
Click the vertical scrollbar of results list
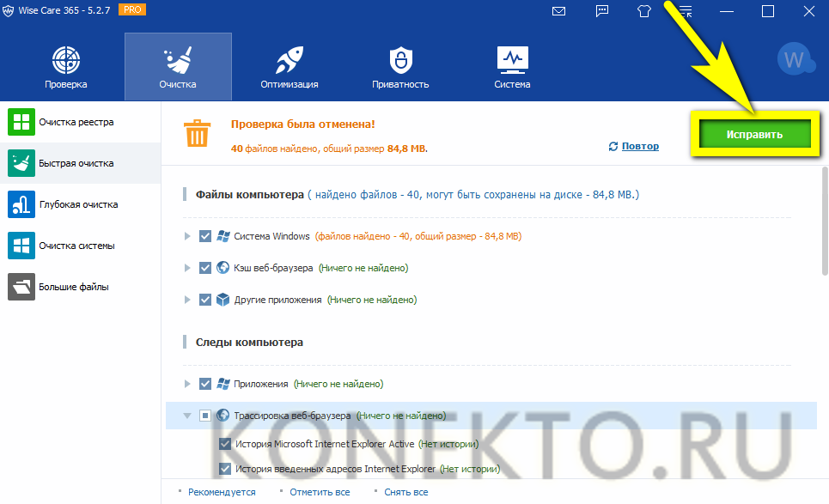pyautogui.click(x=825, y=221)
